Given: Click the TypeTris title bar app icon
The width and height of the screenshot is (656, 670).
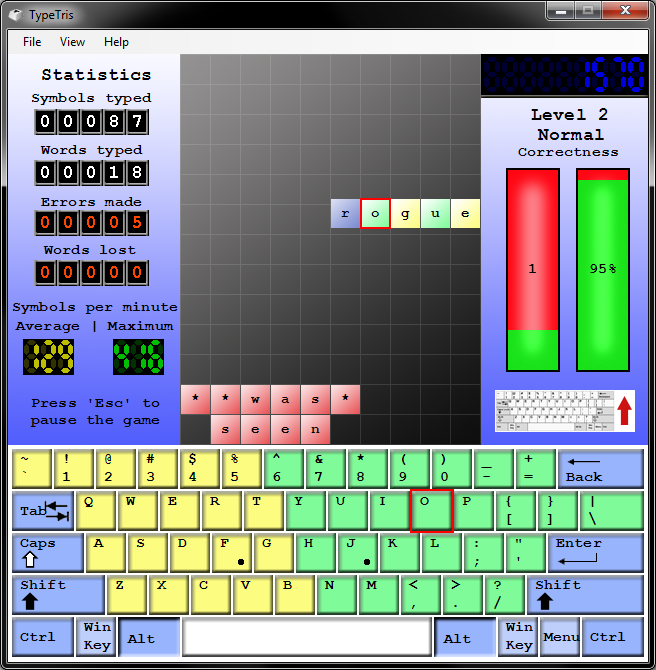Looking at the screenshot, I should coord(16,15).
